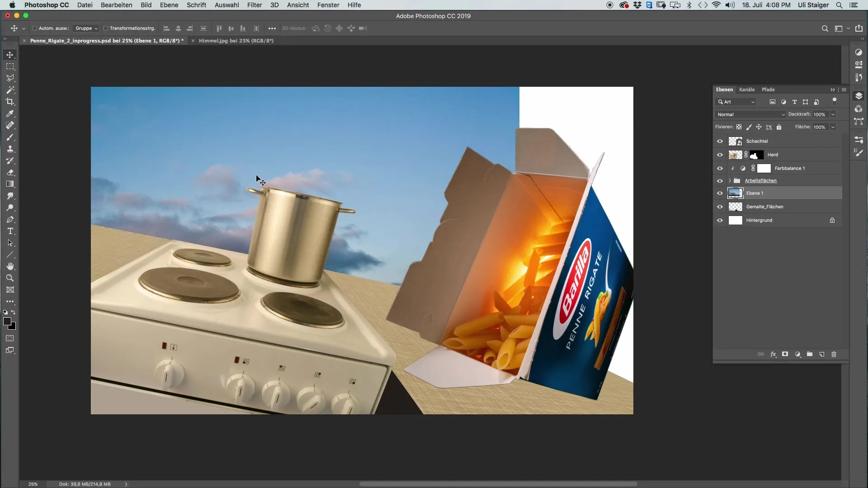The image size is (868, 488).
Task: Open the Auswahl menu
Action: tap(226, 5)
